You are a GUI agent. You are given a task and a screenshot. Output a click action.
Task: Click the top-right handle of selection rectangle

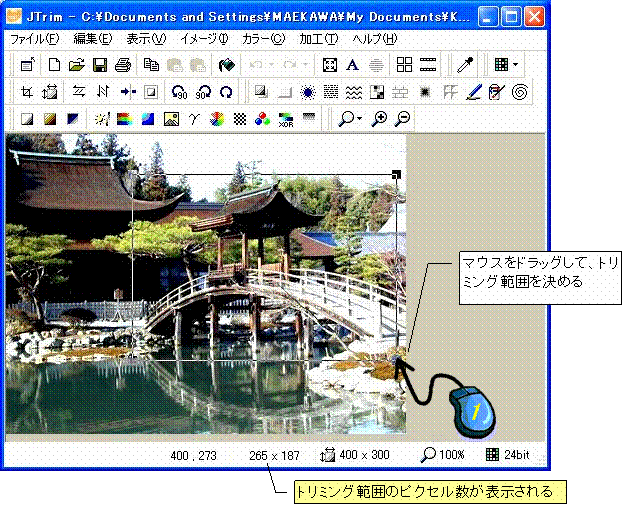click(397, 175)
